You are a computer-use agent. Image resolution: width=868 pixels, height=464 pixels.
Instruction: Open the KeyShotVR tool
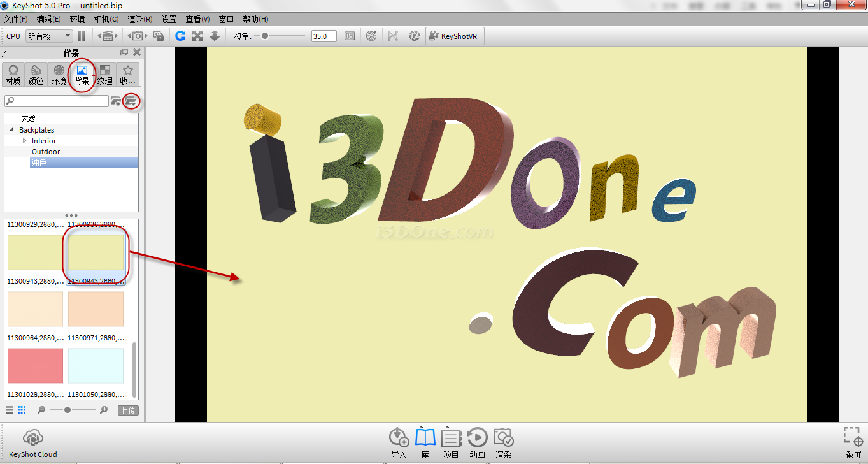click(454, 36)
